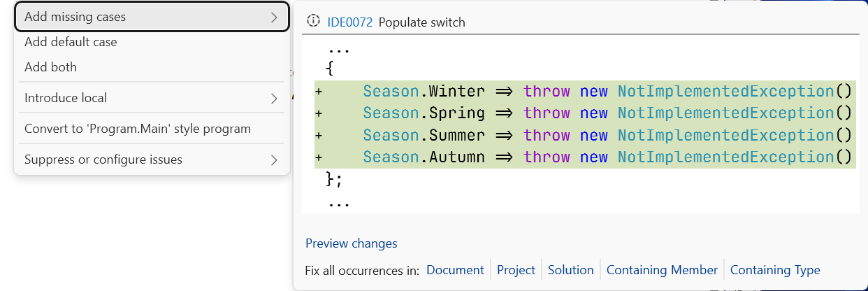Select Add missing cases menu entry
Screen dimensions: 868x291
tap(152, 17)
